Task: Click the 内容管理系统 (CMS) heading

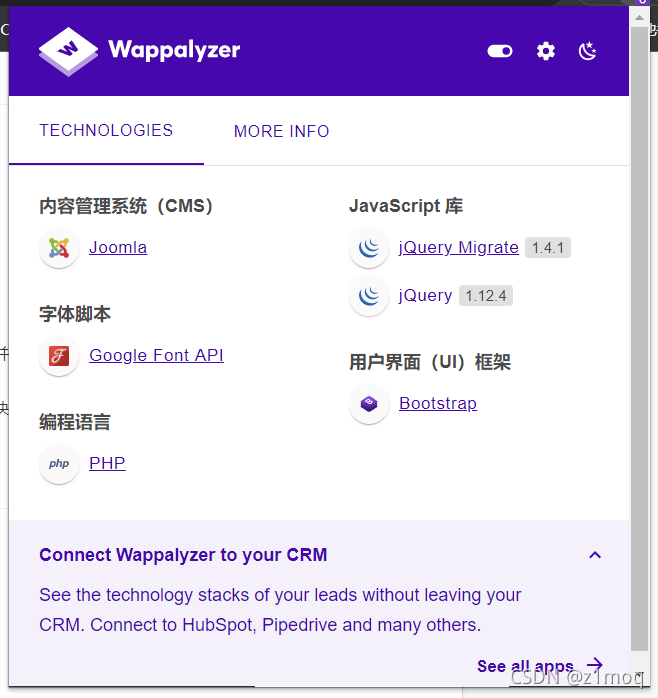Action: coord(128,206)
